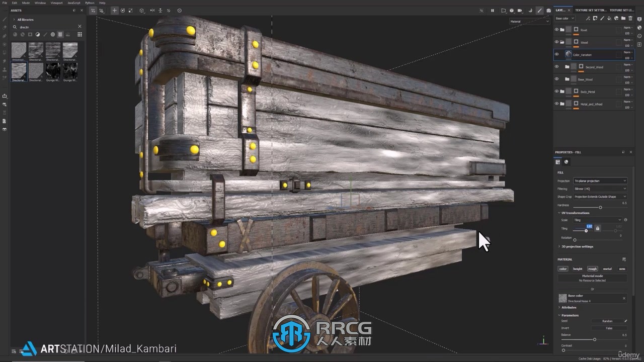Hide the Wood folder layer
Viewport: 644px width, 362px height.
click(x=556, y=42)
